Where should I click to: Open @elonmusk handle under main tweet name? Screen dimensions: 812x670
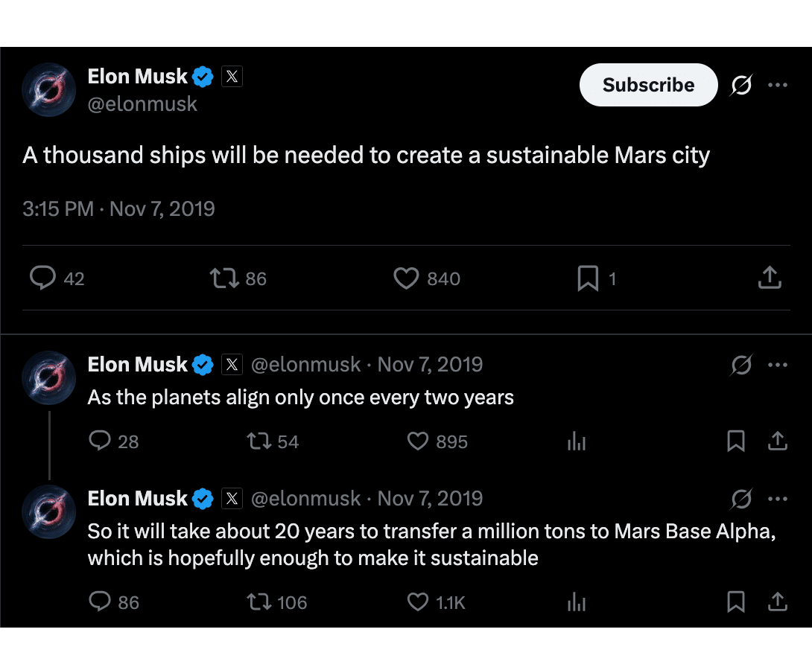142,104
